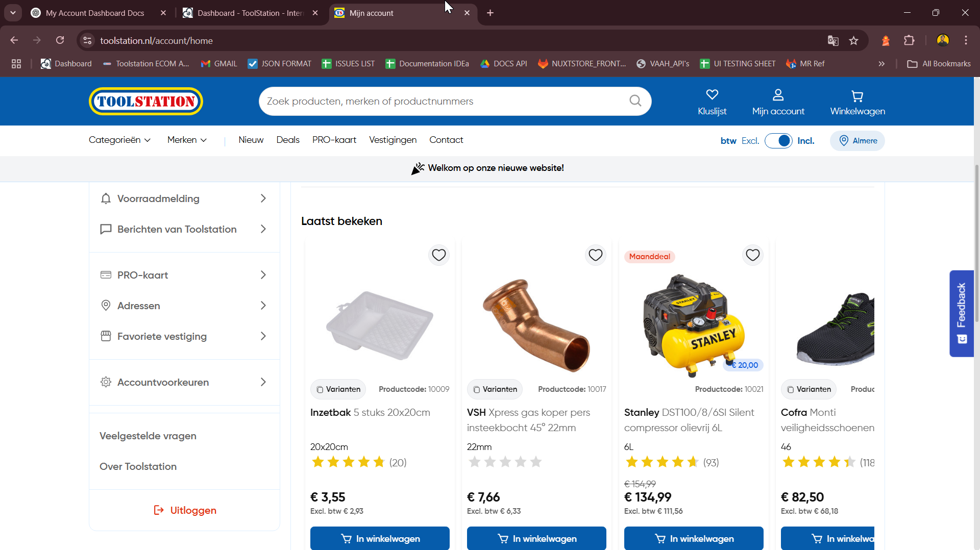Switch to the Dashboard - ToolStation browser tab
This screenshot has width=980, height=550.
(x=245, y=13)
